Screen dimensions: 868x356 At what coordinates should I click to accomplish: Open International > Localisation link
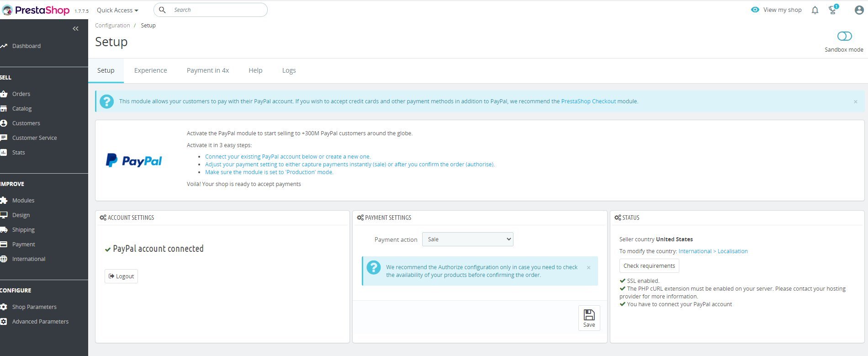pos(713,251)
